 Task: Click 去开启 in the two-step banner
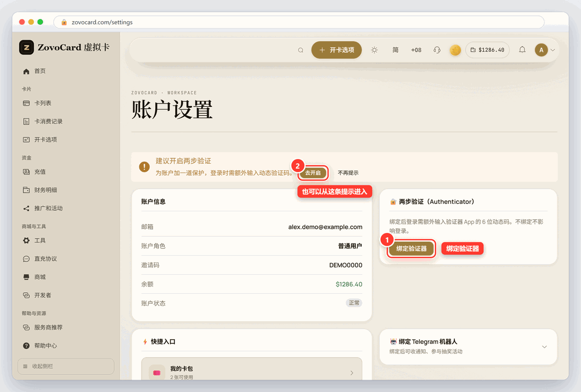pos(313,173)
